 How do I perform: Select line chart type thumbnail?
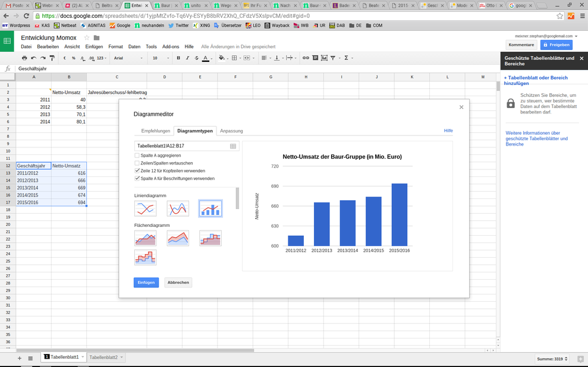pos(145,208)
